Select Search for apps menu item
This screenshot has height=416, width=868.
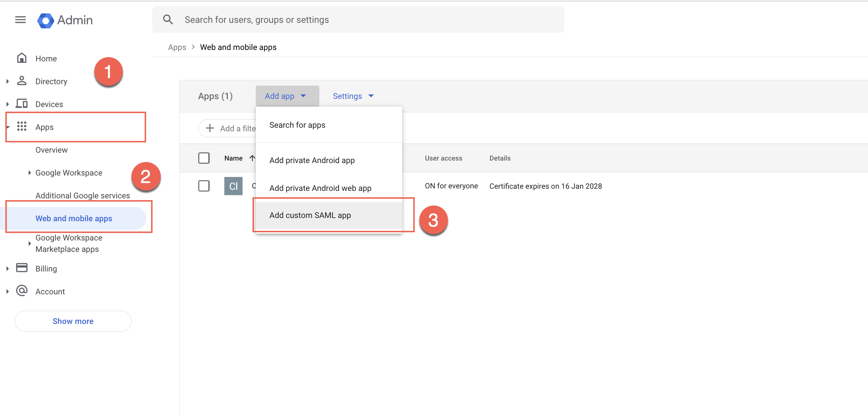329,125
